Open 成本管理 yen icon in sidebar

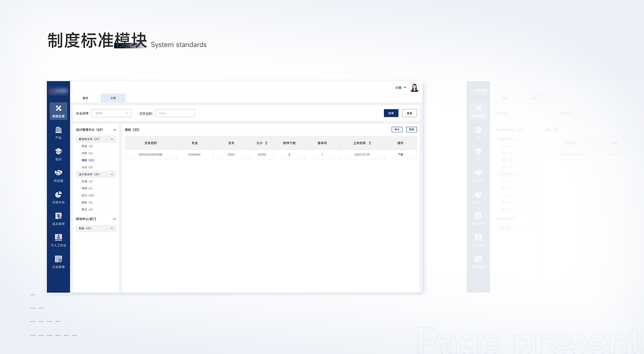point(58,219)
